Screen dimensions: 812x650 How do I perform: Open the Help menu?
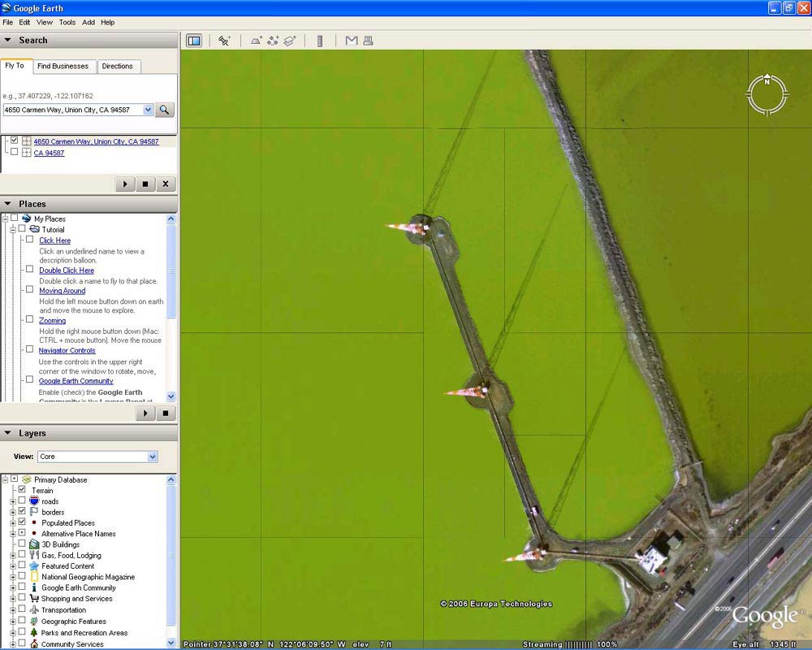point(108,22)
